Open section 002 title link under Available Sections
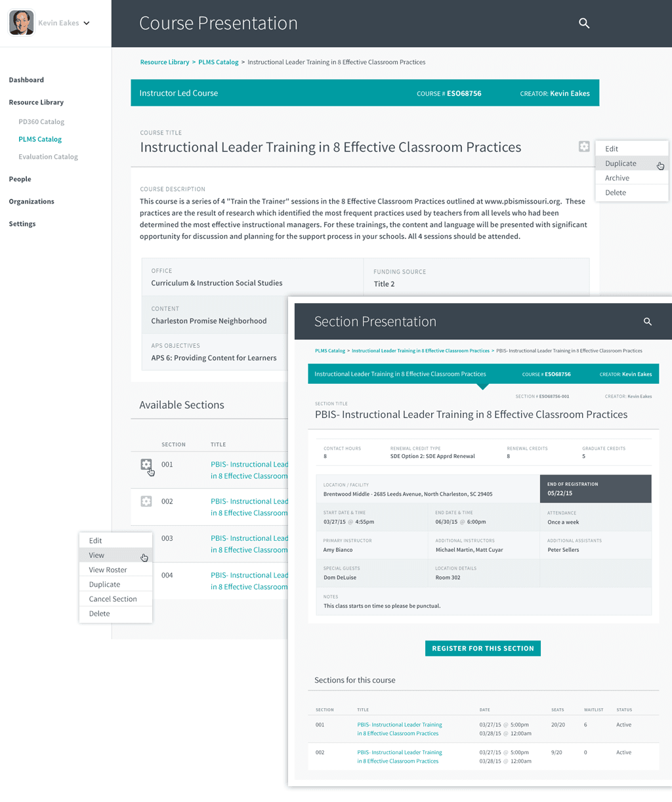Image resolution: width=672 pixels, height=802 pixels. coord(249,507)
